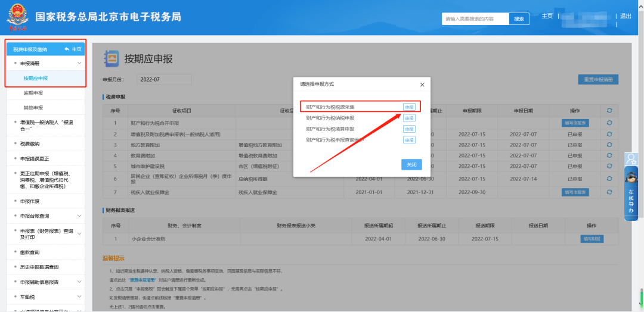Click the 退出 link
Image resolution: width=644 pixels, height=312 pixels.
point(626,16)
